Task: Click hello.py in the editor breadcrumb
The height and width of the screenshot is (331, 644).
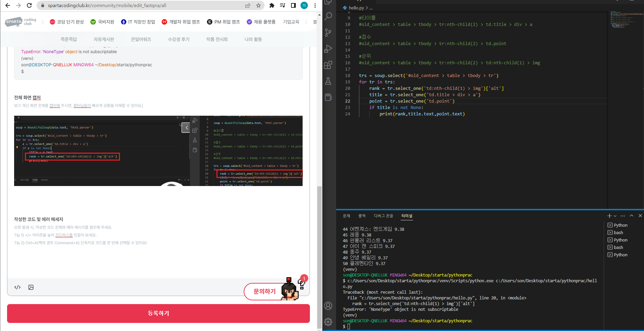Action: pyautogui.click(x=356, y=8)
